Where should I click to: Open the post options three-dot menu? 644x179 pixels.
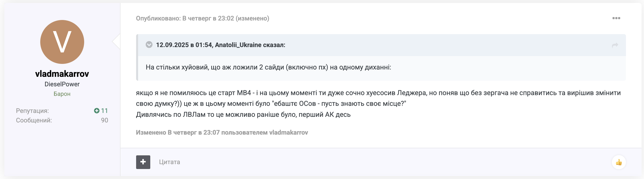[x=616, y=18]
